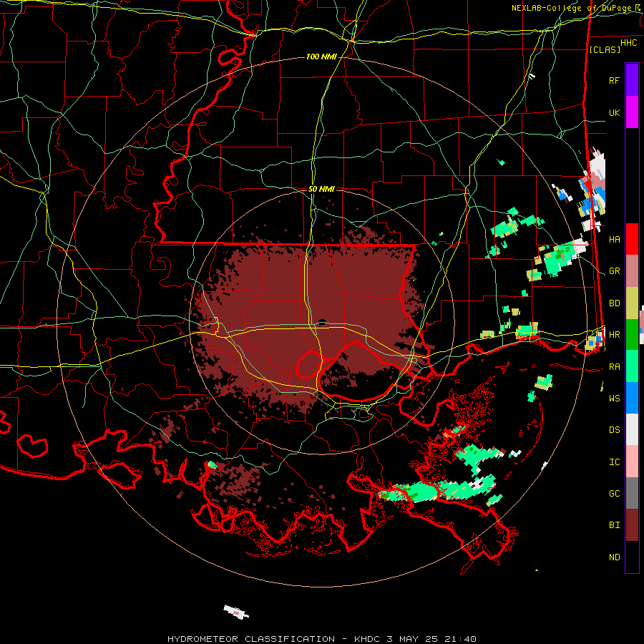
Task: Click the GR legend label
Action: [x=615, y=271]
